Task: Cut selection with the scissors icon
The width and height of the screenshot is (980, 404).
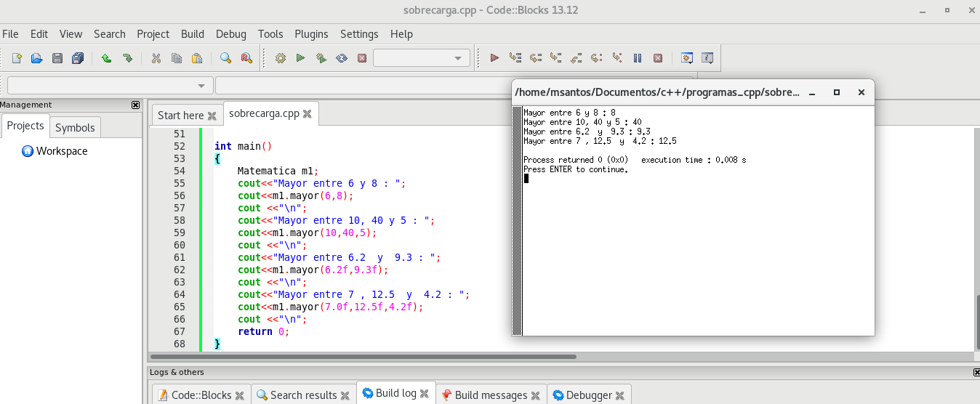Action: pos(156,58)
